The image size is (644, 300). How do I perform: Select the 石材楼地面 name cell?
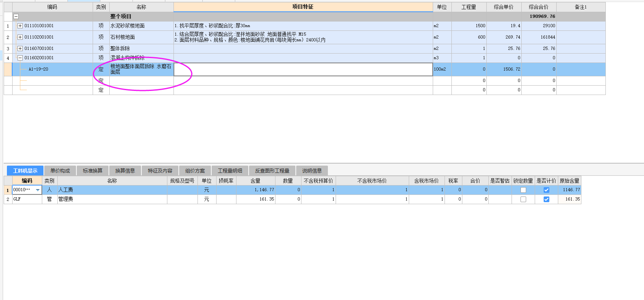point(141,37)
